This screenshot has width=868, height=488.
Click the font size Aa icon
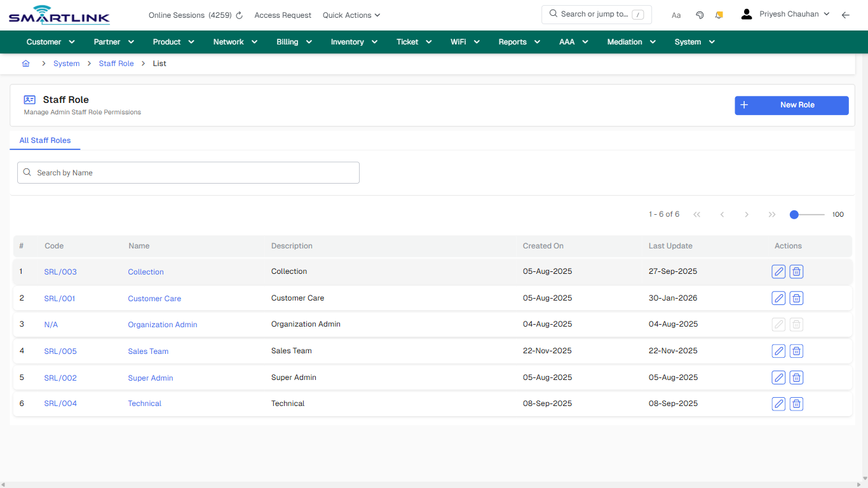pyautogui.click(x=676, y=15)
